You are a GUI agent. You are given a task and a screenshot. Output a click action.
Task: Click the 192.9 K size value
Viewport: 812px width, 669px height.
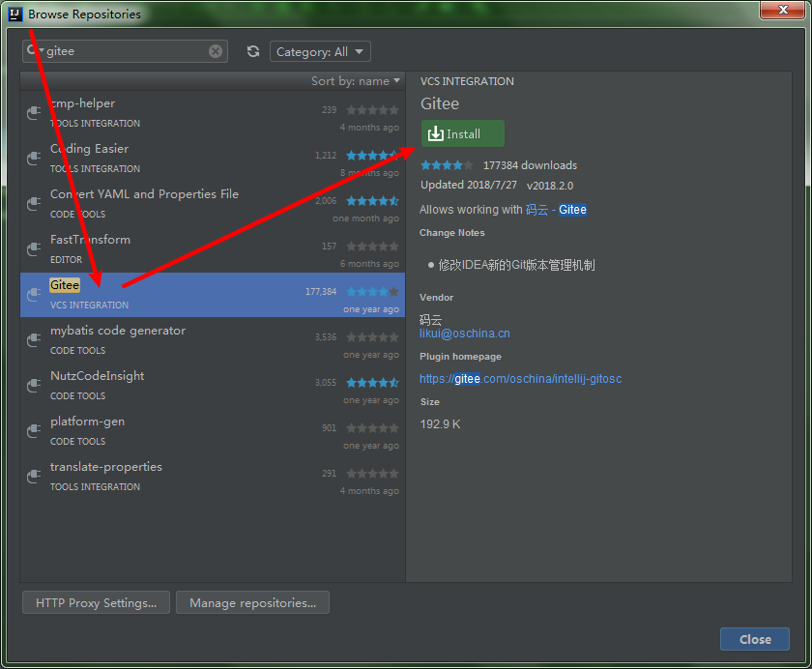[x=440, y=424]
